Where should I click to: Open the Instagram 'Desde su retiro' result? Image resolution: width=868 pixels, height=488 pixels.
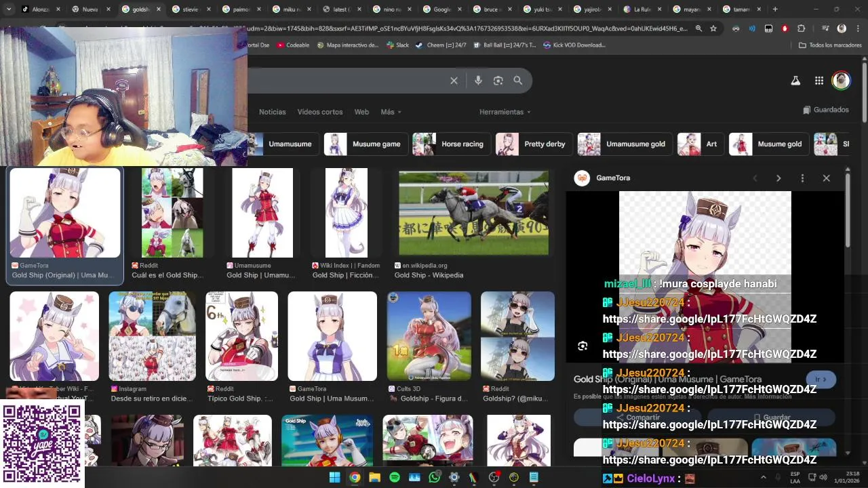[152, 336]
